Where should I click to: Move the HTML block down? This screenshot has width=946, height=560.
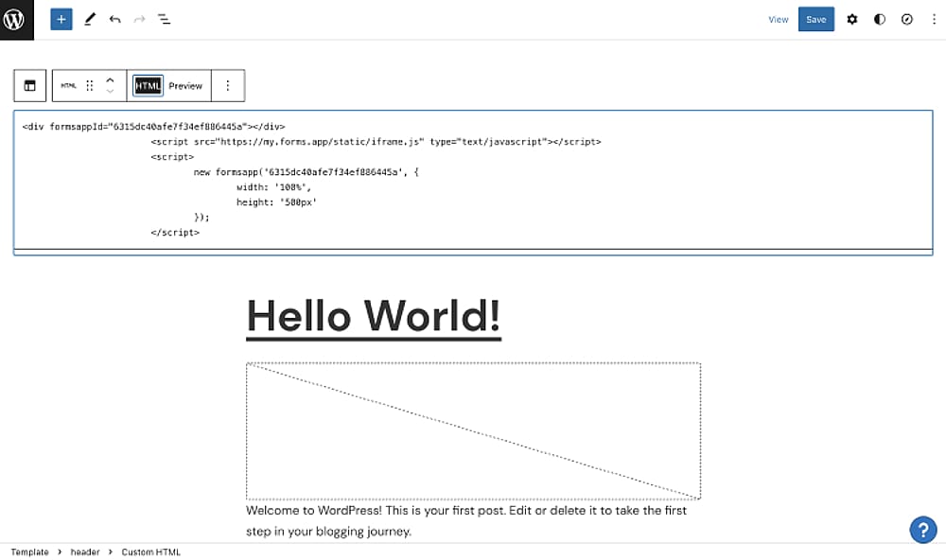(110, 92)
